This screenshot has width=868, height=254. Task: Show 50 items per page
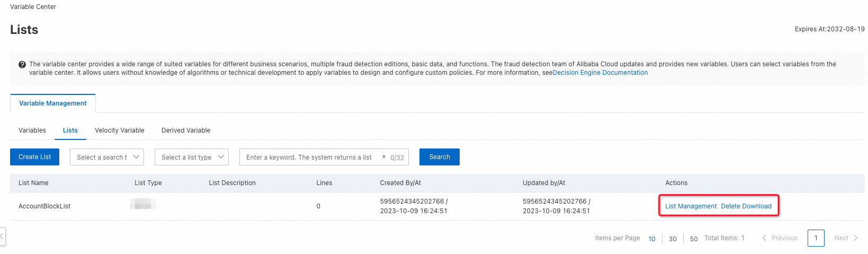point(694,239)
